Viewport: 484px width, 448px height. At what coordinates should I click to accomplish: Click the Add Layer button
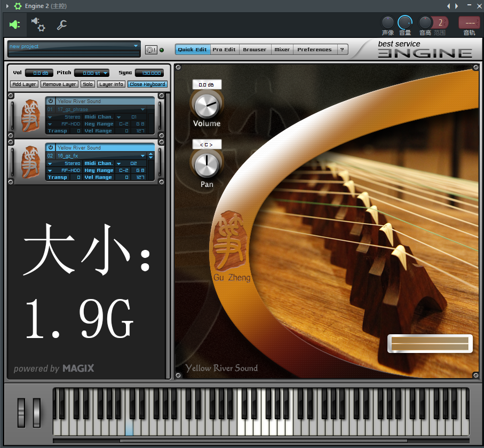click(x=25, y=84)
